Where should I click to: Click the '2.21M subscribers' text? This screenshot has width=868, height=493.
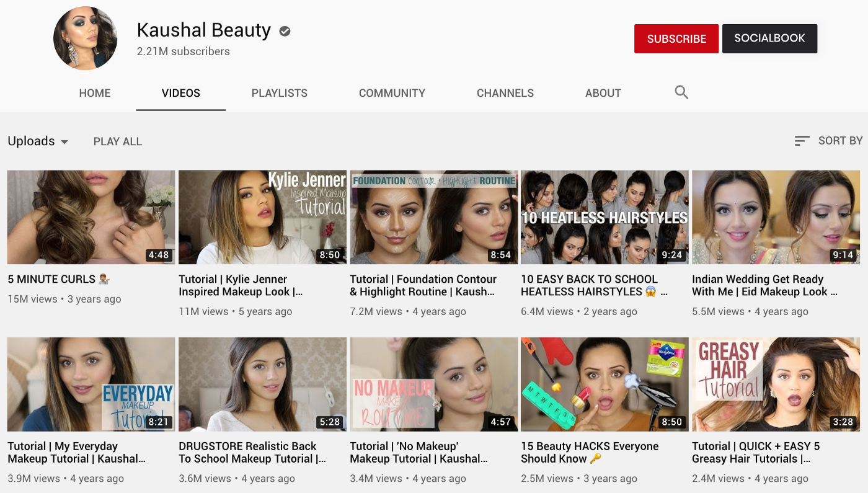(x=184, y=51)
